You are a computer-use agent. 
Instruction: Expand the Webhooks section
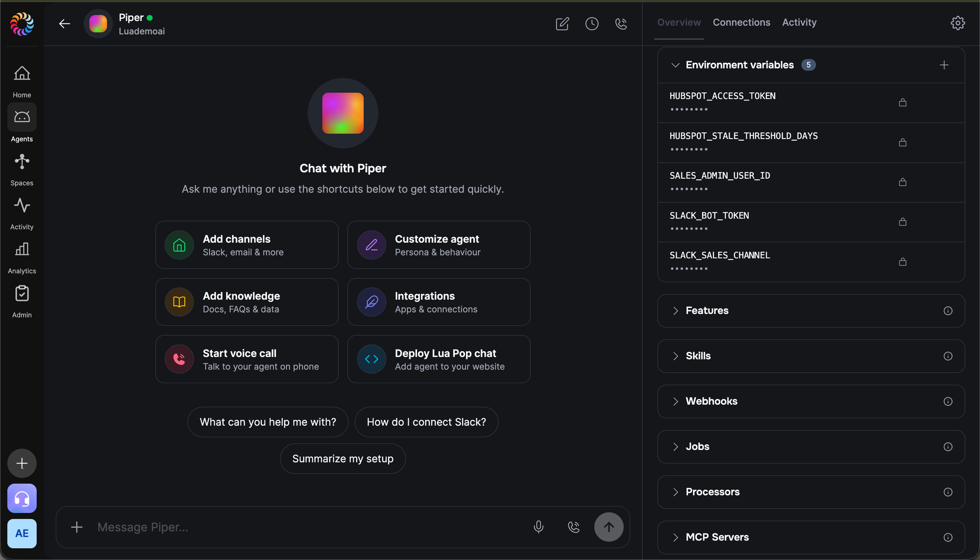point(675,401)
